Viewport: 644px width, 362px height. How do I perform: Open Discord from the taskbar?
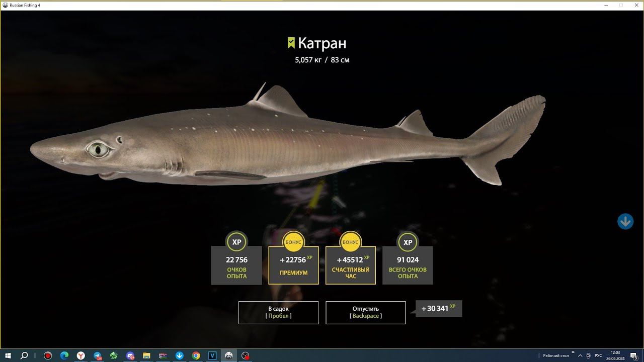130,355
